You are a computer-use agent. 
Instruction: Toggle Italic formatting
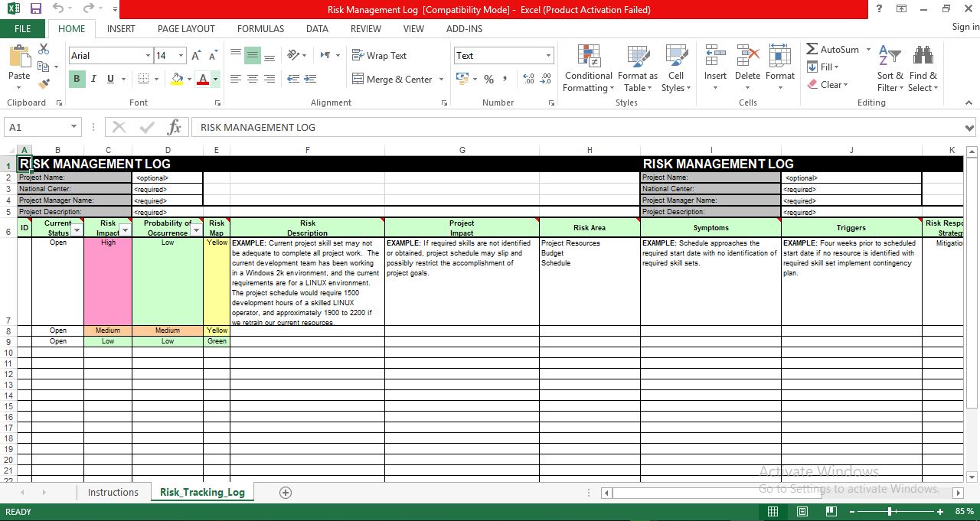[93, 79]
